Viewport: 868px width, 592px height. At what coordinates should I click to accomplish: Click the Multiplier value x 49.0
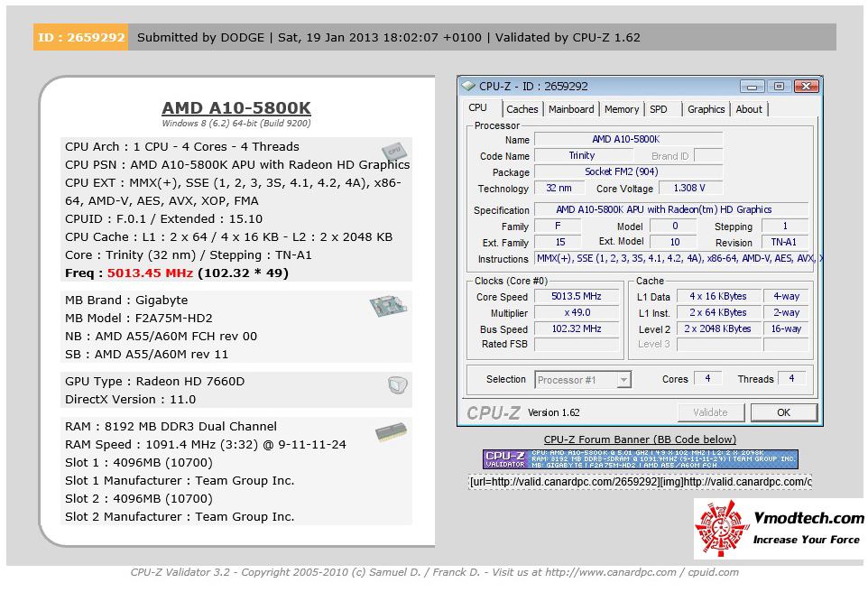tap(577, 312)
